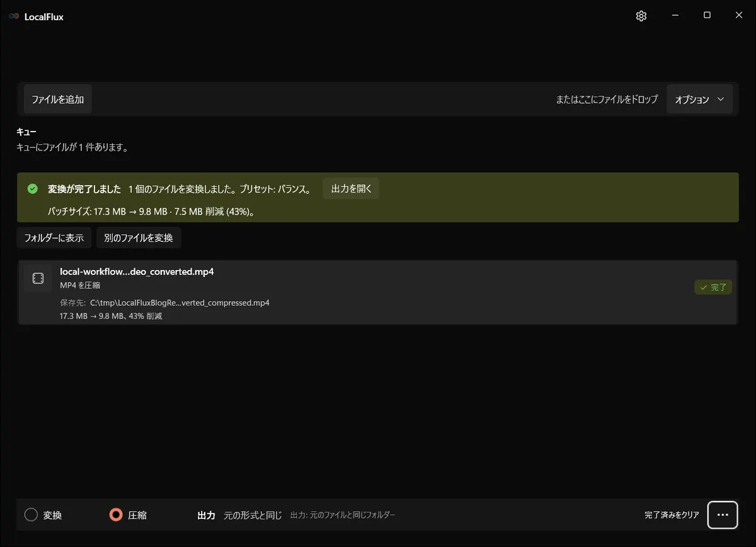The height and width of the screenshot is (547, 756).
Task: Click the output path C:\tmp\LocalFluxBlogRe...verted_compressed.mp4
Action: tap(180, 303)
